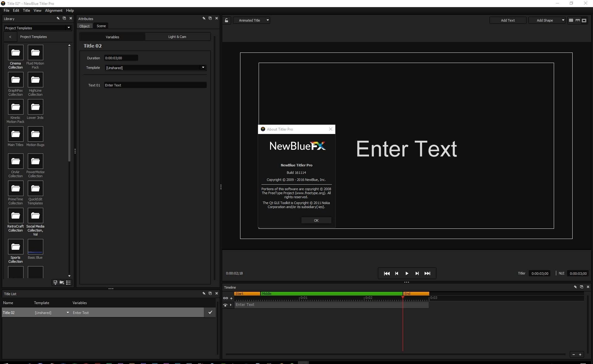Open the Alignment menu
Screen dimensions: 593x364
tap(54, 10)
